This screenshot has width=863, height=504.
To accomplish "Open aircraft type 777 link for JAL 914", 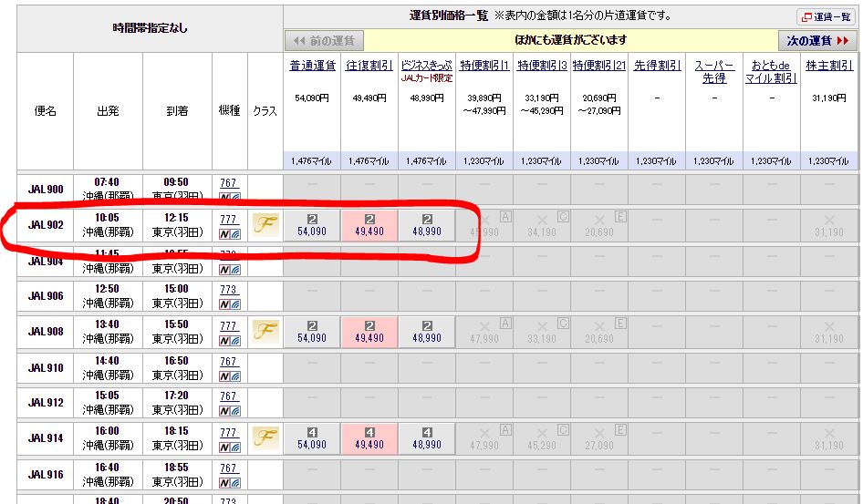I will [x=228, y=433].
